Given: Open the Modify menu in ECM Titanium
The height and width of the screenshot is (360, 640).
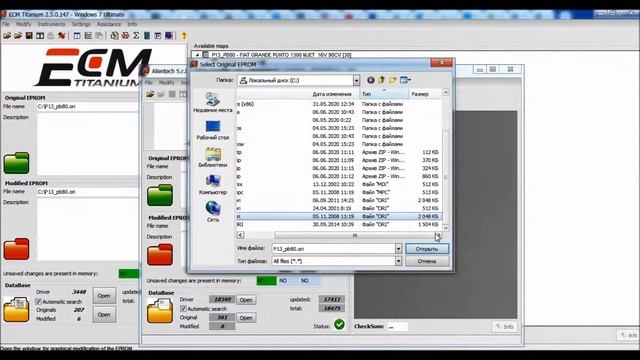Looking at the screenshot, I should click(x=23, y=24).
